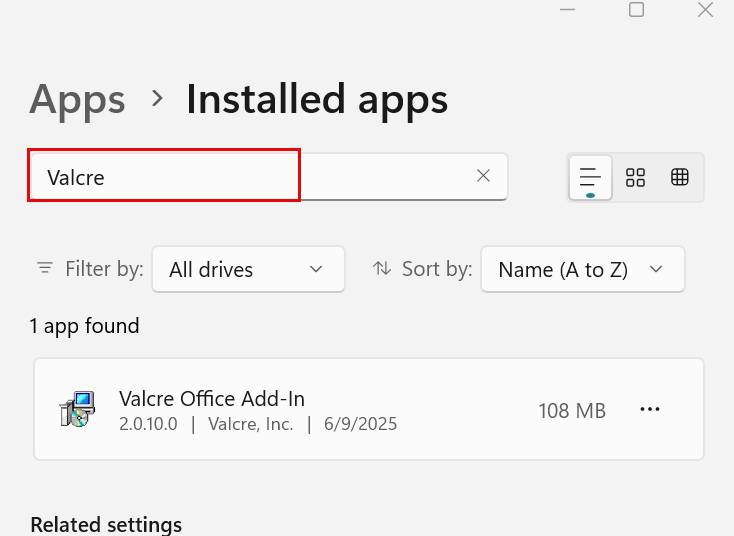The image size is (734, 536).
Task: Maximize the Settings window
Action: point(636,10)
